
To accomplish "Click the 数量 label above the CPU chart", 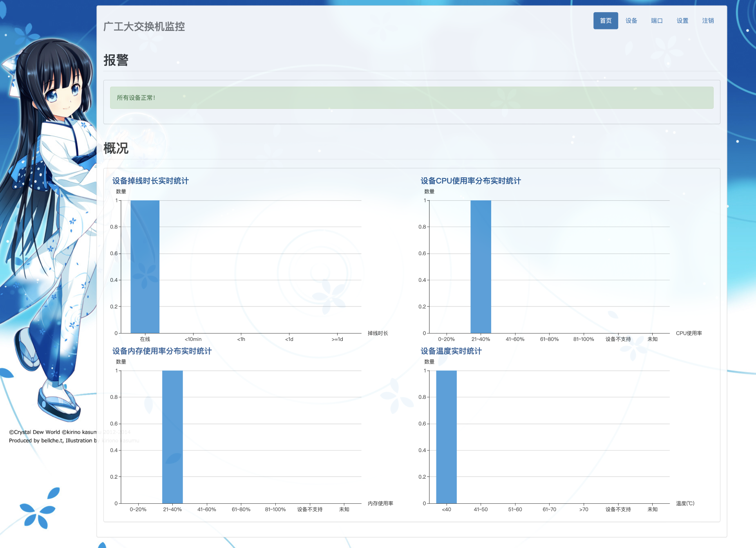I will 429,191.
